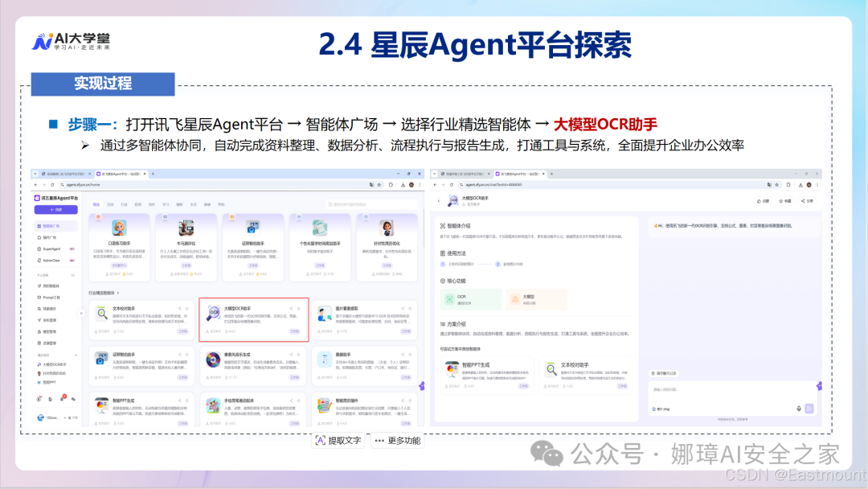Screen dimensions: 868x489
Task: Click the 提取文字 overlay button
Action: (338, 440)
